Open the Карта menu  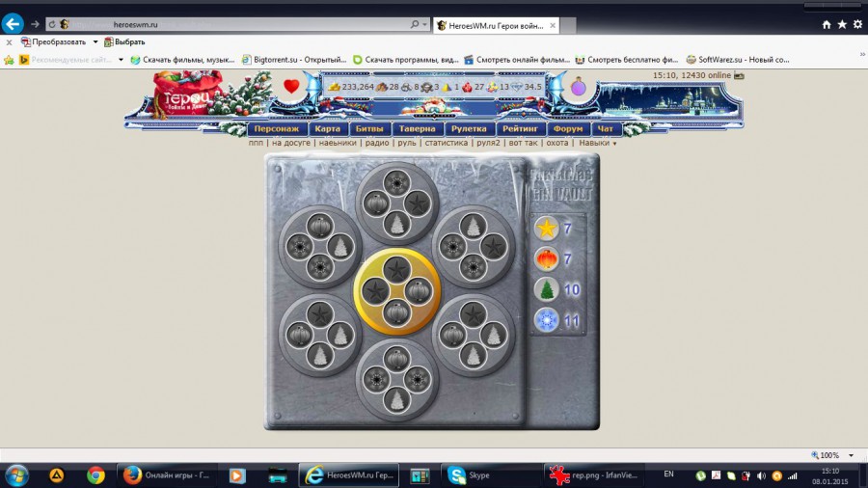pos(327,128)
